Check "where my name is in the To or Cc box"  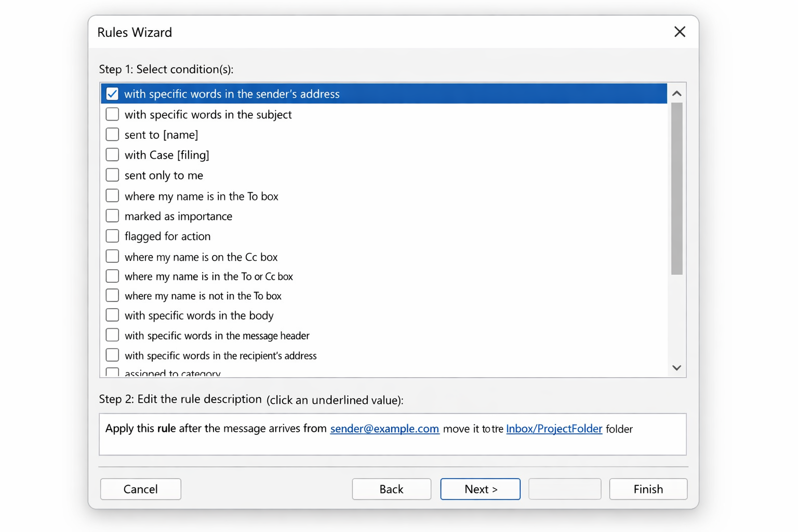(x=112, y=276)
